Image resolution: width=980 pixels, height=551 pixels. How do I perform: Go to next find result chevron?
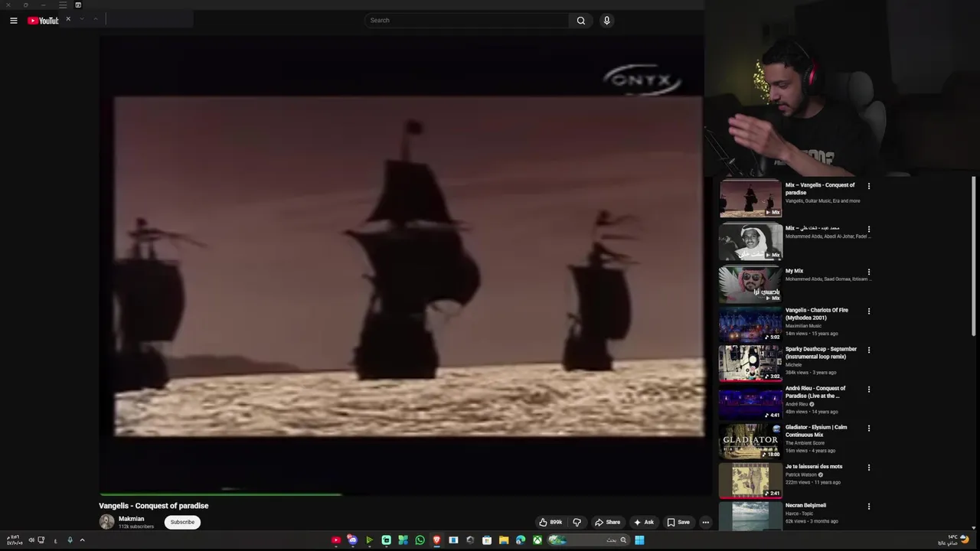[81, 18]
